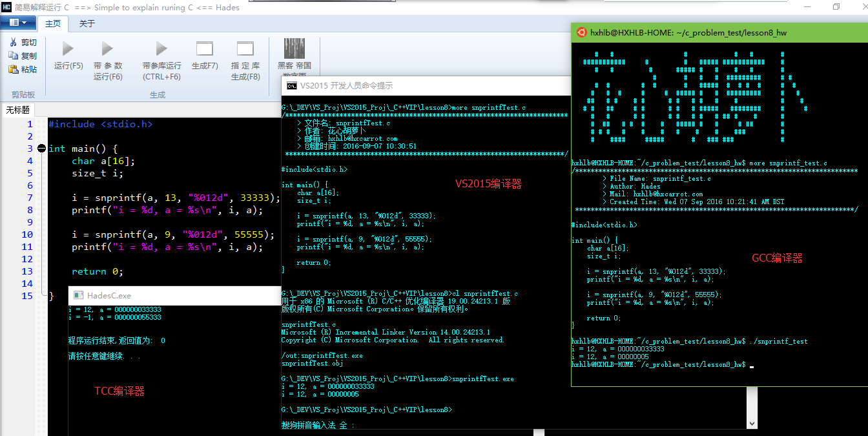Click the 运行(F5) run button
Screen dimensions: 868x436
coord(68,56)
